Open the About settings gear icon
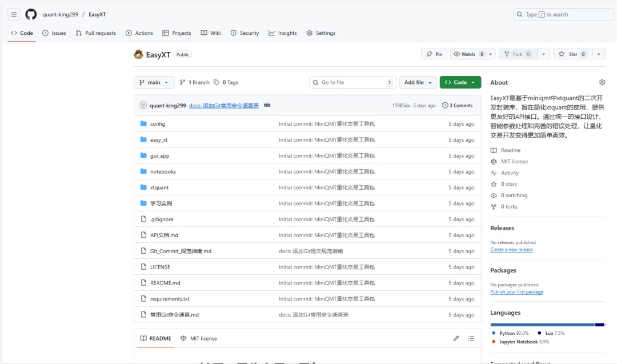 click(602, 82)
